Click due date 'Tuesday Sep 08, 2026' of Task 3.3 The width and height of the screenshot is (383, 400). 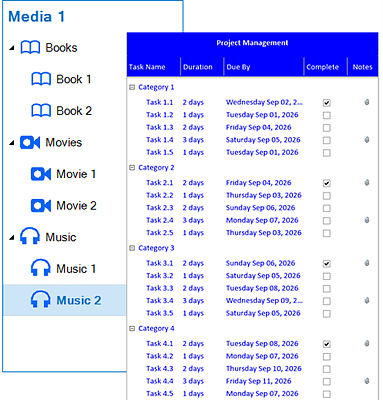click(x=262, y=288)
